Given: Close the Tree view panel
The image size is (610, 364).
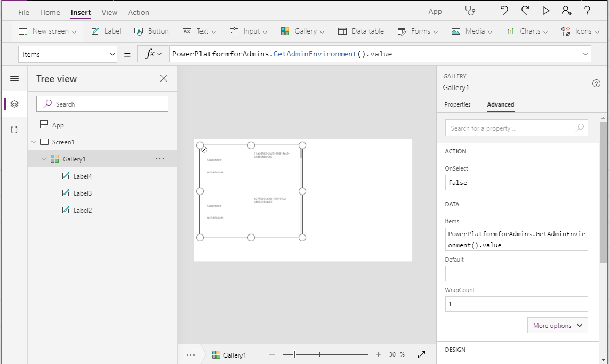Looking at the screenshot, I should tap(164, 78).
